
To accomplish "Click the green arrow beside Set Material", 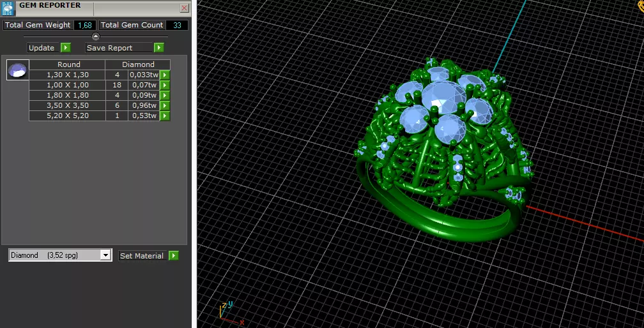I will [174, 255].
